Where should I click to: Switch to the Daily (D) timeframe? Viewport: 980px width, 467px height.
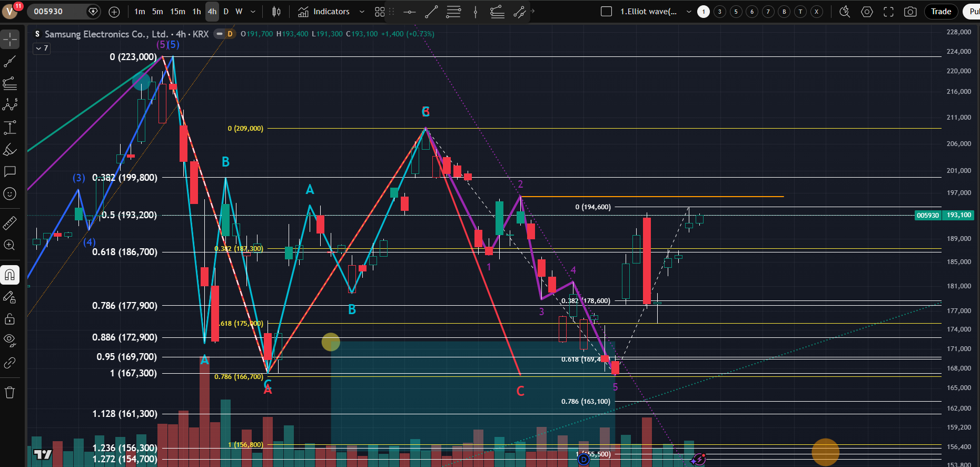tap(226, 12)
